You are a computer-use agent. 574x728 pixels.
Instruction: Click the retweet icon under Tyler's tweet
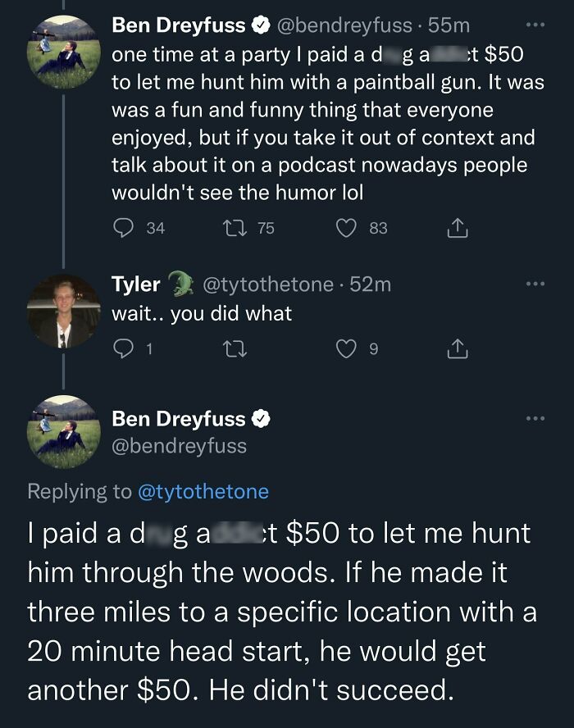point(235,348)
